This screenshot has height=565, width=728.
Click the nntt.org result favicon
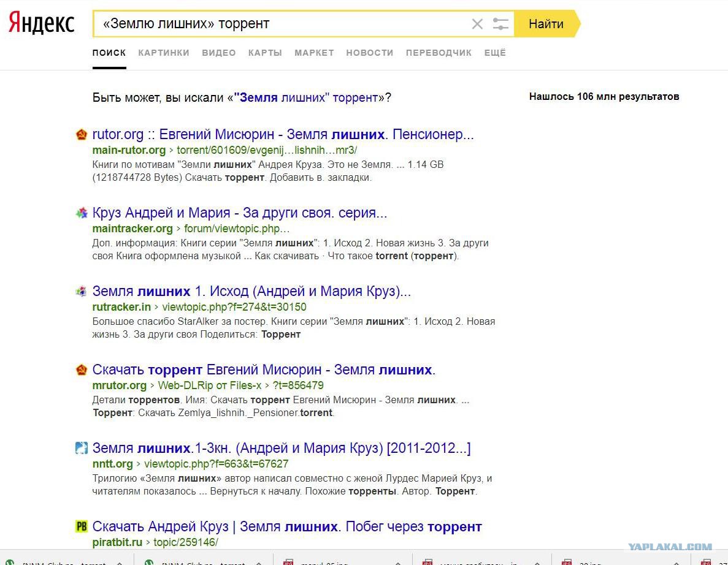[81, 448]
